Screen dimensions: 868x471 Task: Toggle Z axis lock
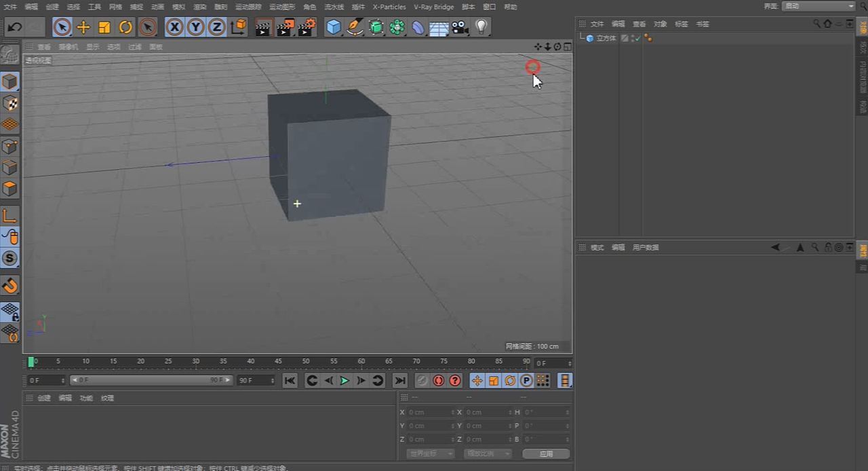tap(217, 27)
